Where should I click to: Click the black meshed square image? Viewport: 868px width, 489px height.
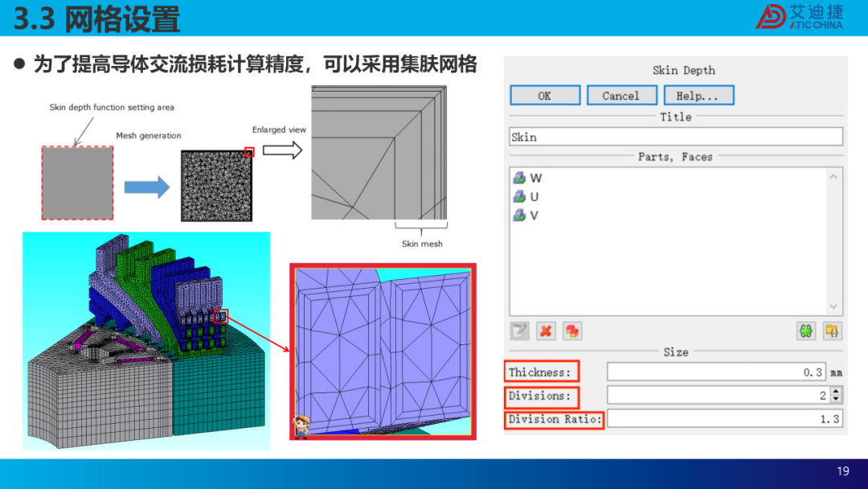tap(216, 186)
